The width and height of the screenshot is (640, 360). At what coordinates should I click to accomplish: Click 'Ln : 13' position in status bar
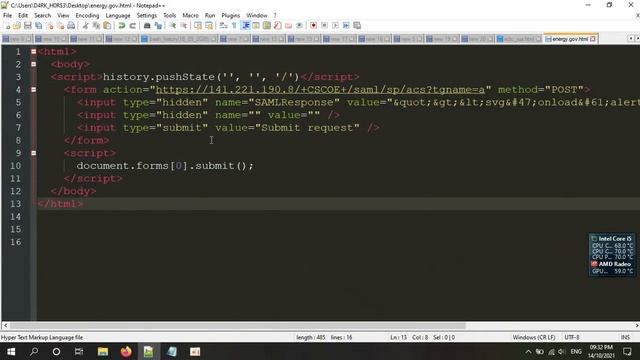coord(398,338)
